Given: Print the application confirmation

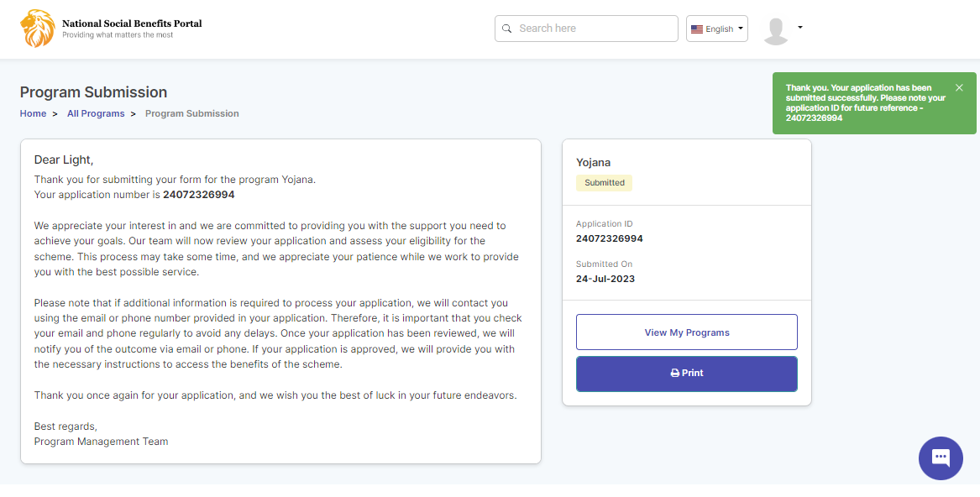Looking at the screenshot, I should (686, 374).
